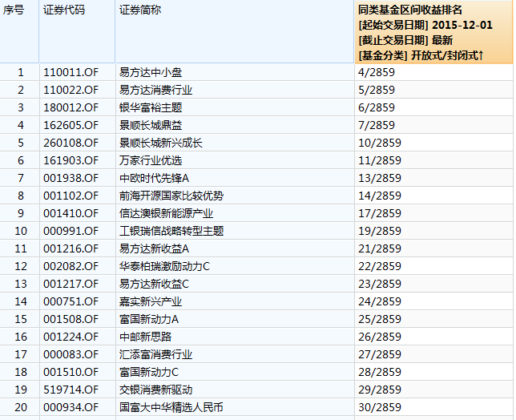Select fund name 易方达中小盘
Screen dimensions: 516x420
[x=151, y=72]
